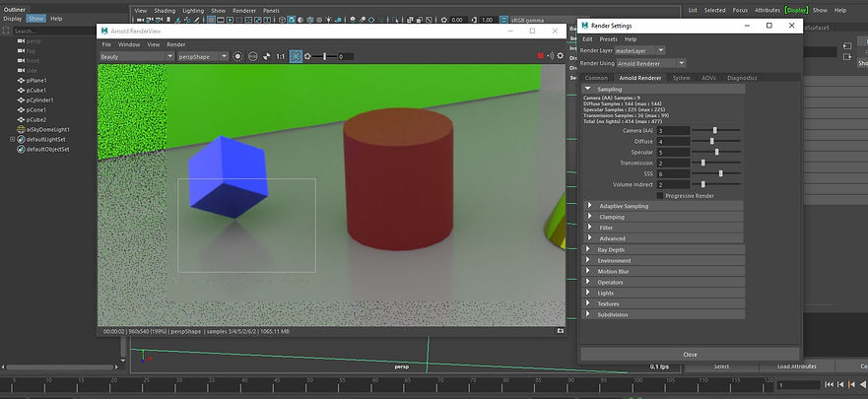The height and width of the screenshot is (399, 868).
Task: Click the SSS samples slider
Action: pyautogui.click(x=716, y=173)
